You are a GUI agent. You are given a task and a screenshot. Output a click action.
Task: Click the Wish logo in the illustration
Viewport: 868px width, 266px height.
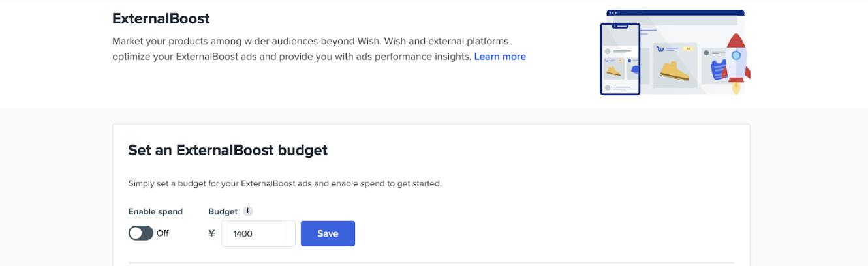[x=660, y=49]
